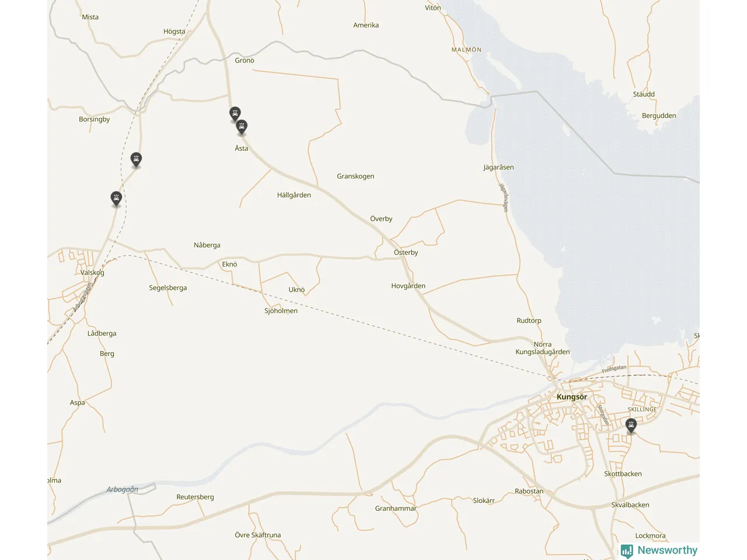Click the Reutersberg place label
Image resolution: width=747 pixels, height=560 pixels.
click(196, 497)
